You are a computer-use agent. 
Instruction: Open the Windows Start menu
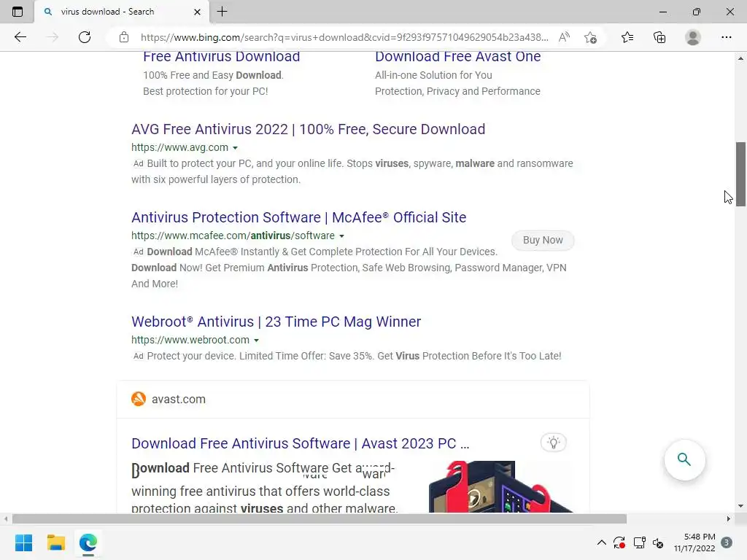coord(24,542)
